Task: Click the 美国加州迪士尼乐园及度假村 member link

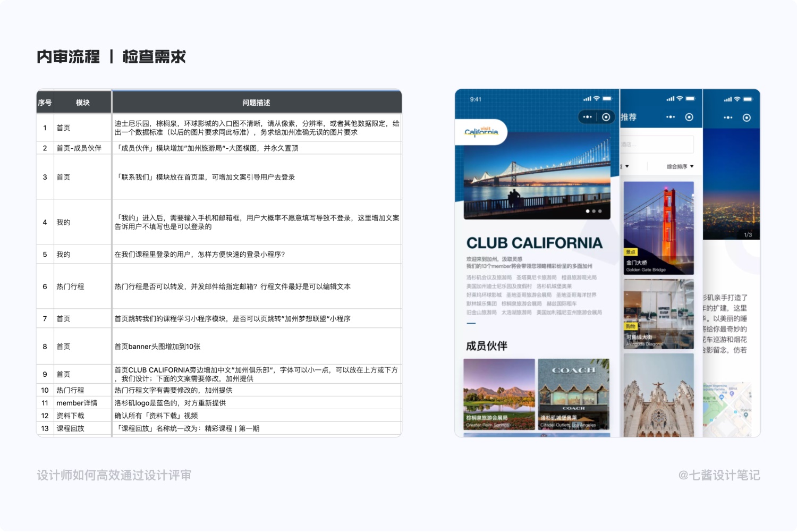Action: click(499, 286)
